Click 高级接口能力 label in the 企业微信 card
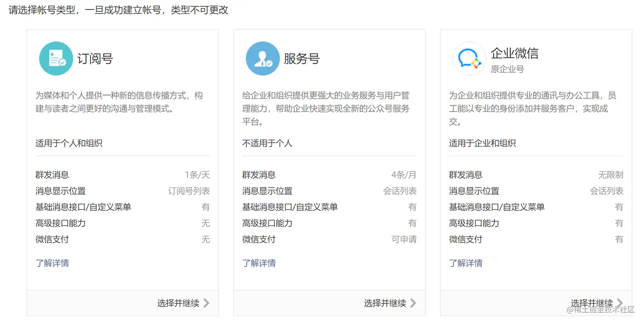This screenshot has height=323, width=644. coord(474,223)
